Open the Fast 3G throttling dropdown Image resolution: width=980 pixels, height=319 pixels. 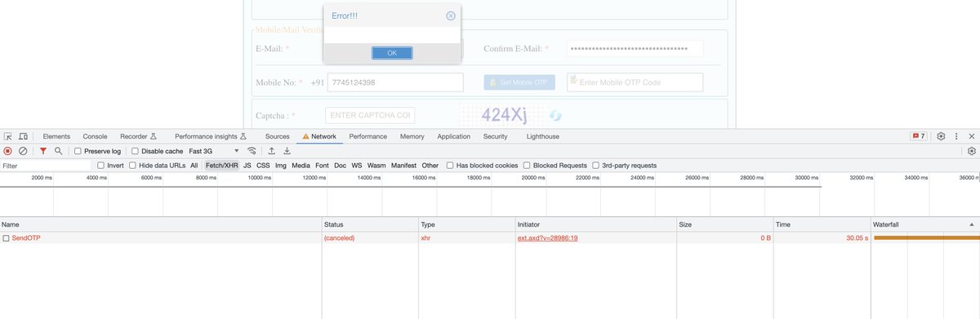(214, 151)
